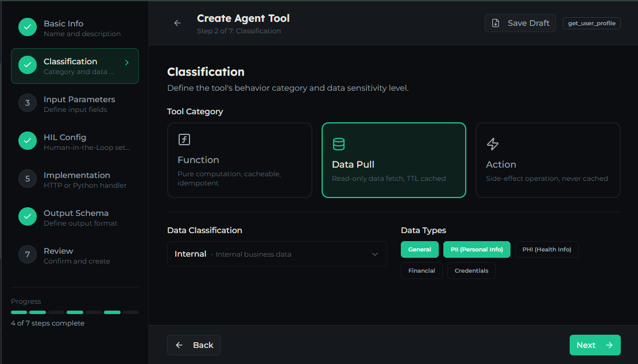This screenshot has height=364, width=638.
Task: Click the back arrow beside Create Agent Tool
Action: tap(177, 23)
